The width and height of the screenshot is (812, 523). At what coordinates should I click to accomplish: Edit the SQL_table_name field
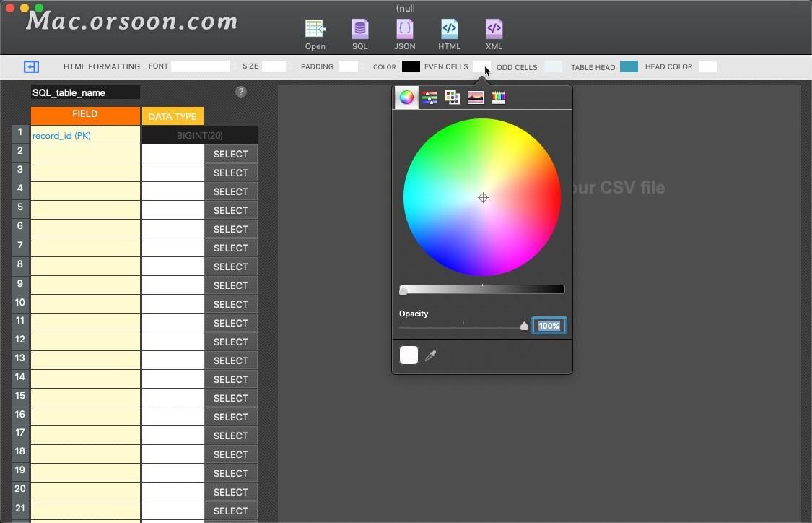pos(85,92)
